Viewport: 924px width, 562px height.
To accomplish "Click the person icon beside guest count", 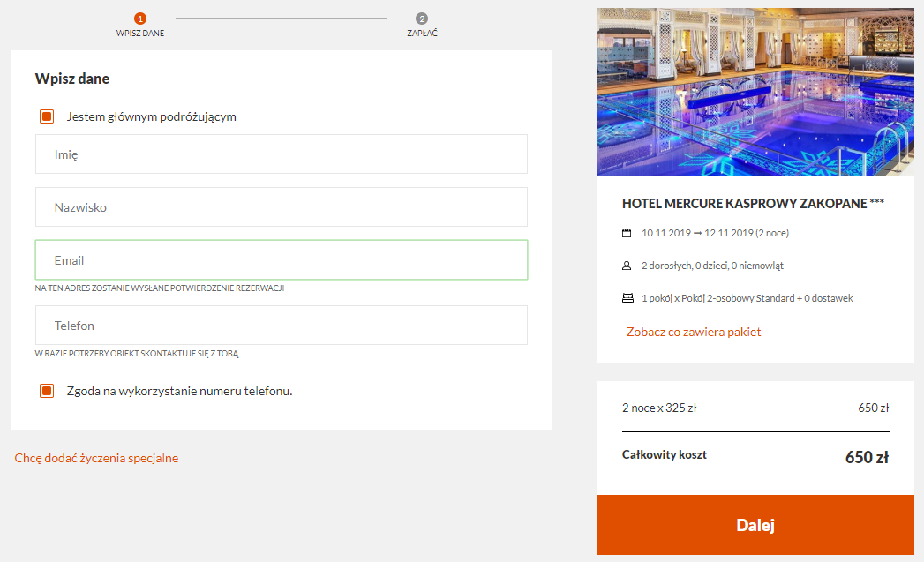I will tap(627, 266).
